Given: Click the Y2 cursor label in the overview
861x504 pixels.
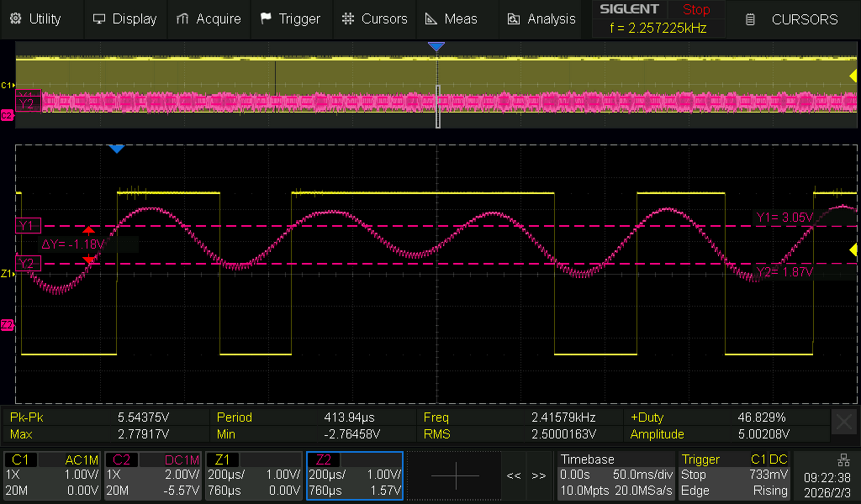Looking at the screenshot, I should click(28, 103).
